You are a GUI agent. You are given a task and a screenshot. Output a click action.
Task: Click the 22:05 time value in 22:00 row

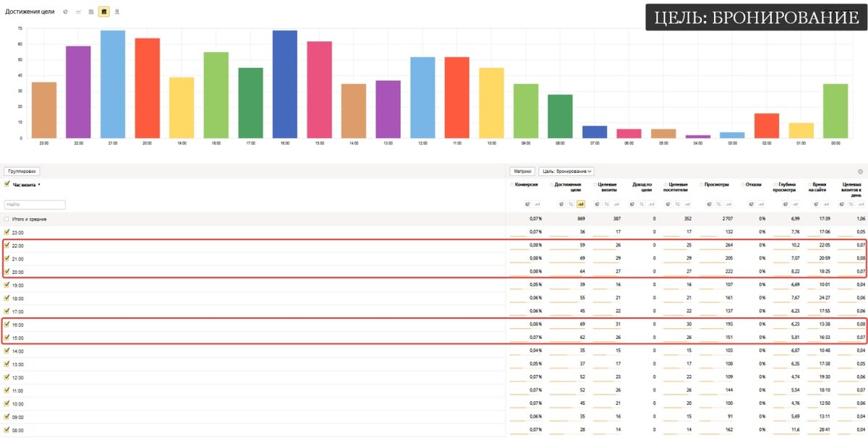tap(823, 246)
